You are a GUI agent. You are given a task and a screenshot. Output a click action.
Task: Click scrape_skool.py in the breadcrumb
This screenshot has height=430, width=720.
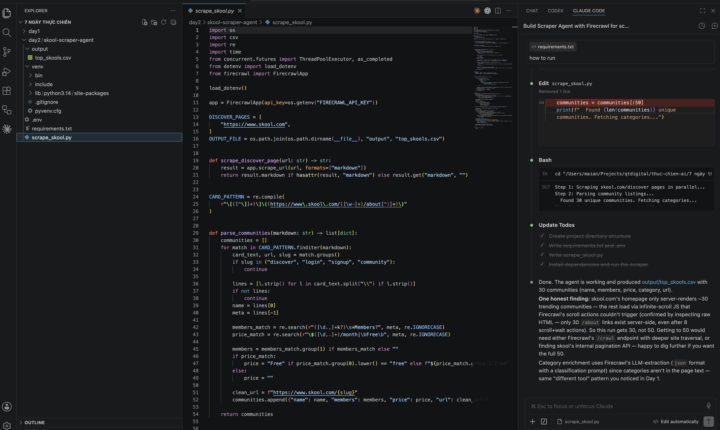292,22
